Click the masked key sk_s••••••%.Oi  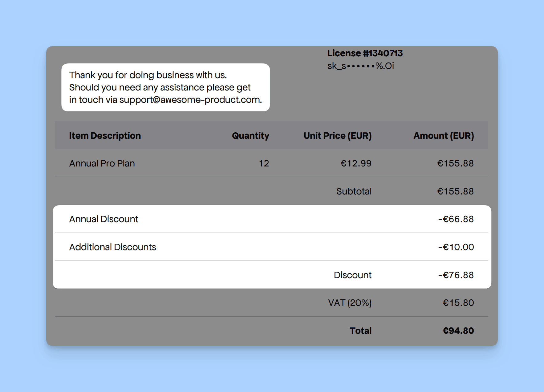point(360,66)
